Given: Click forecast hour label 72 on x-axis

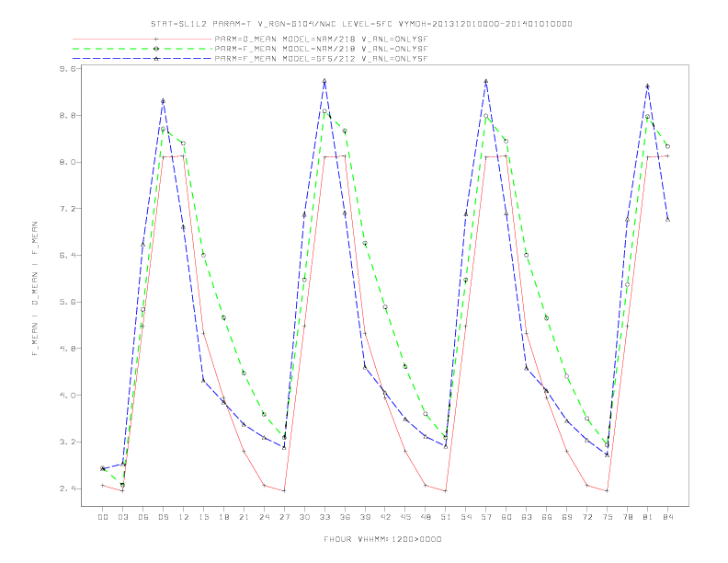Looking at the screenshot, I should (x=586, y=517).
